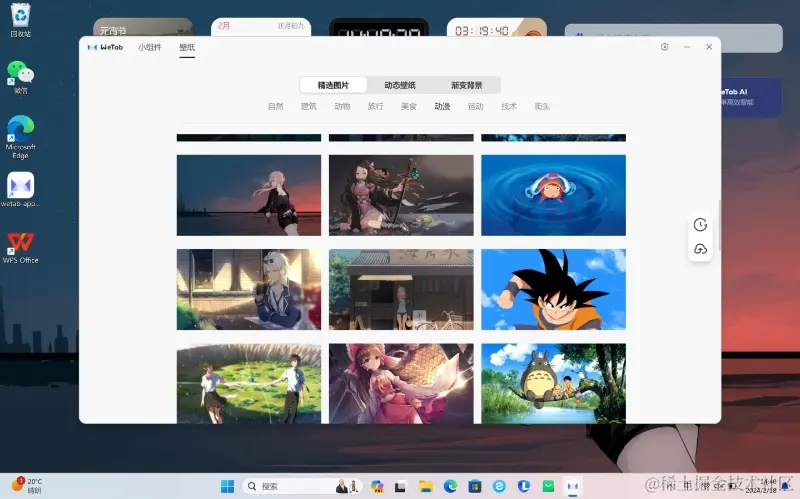The image size is (800, 499).
Task: Open Copilot from the taskbar
Action: (377, 486)
